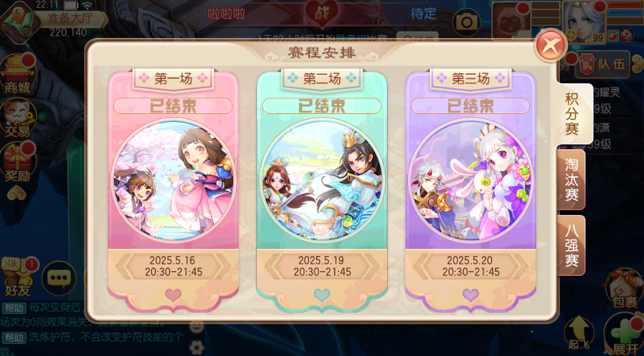Screen dimensions: 644x356
Task: Switch to the 八强赛 tab
Action: pos(571,245)
